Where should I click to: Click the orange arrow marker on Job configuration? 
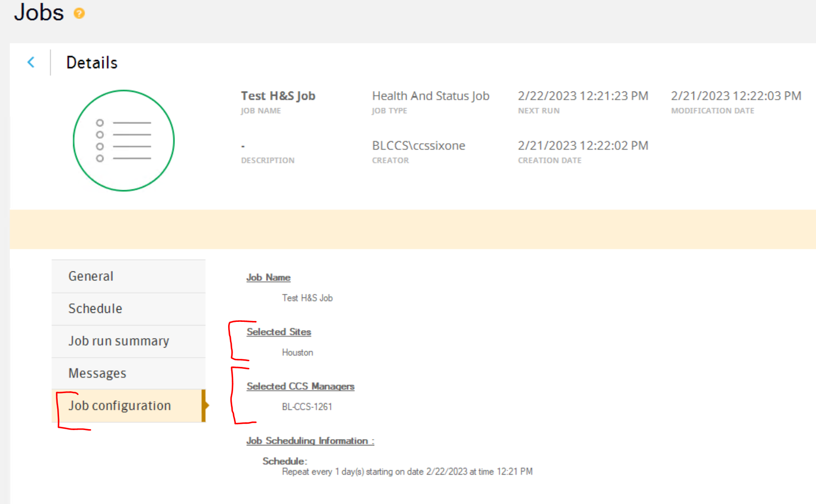click(205, 405)
